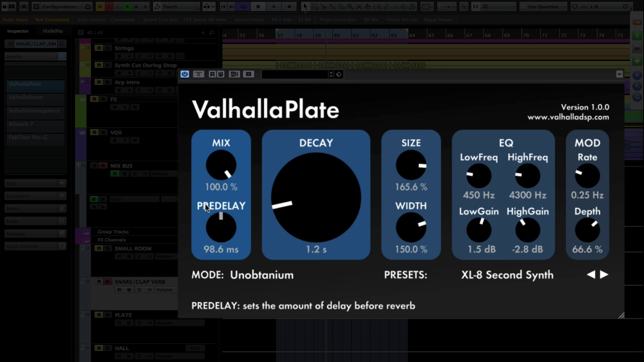Click the XL-8 Second Synth preset name

point(507,275)
